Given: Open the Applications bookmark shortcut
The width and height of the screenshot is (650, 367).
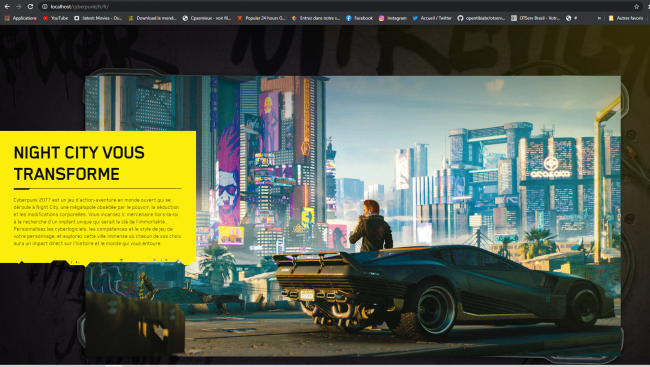Looking at the screenshot, I should coord(21,18).
